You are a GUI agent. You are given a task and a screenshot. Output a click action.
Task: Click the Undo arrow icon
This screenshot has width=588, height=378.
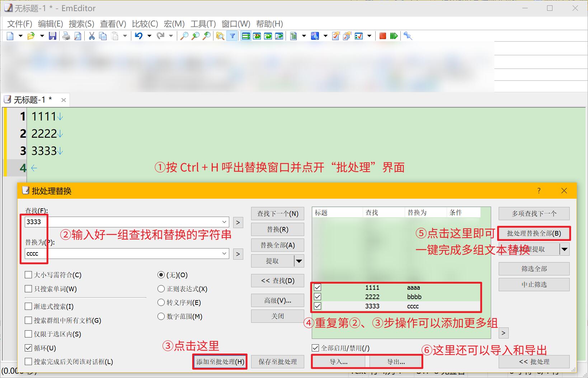[x=138, y=36]
